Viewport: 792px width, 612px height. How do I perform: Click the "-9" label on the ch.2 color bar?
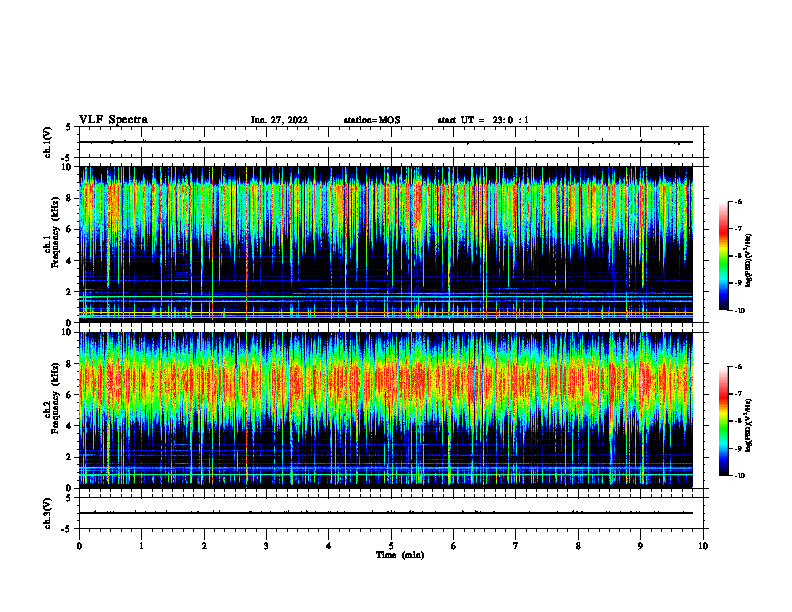click(x=738, y=448)
